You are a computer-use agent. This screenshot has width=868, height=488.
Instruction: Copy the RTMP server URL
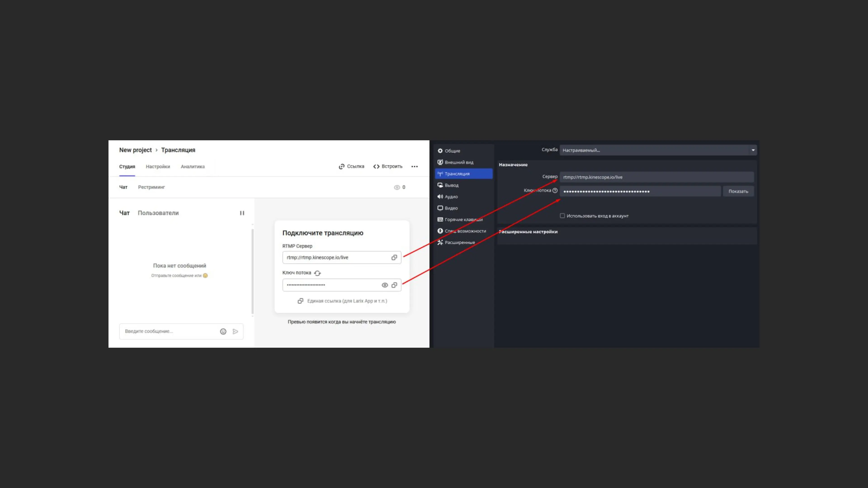[394, 258]
